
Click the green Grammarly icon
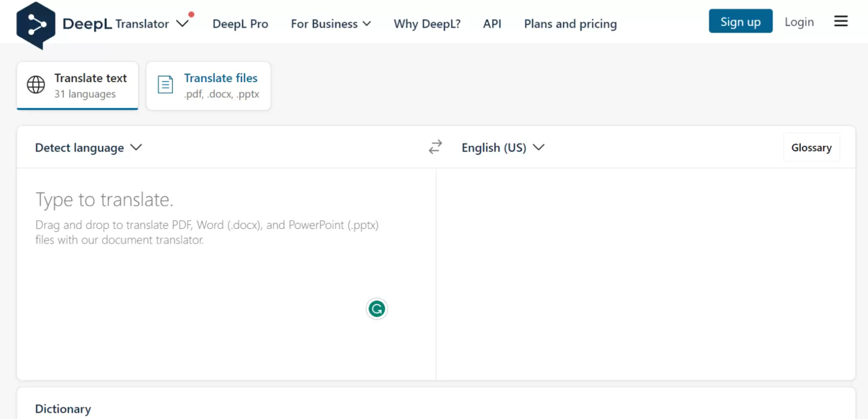coord(376,309)
